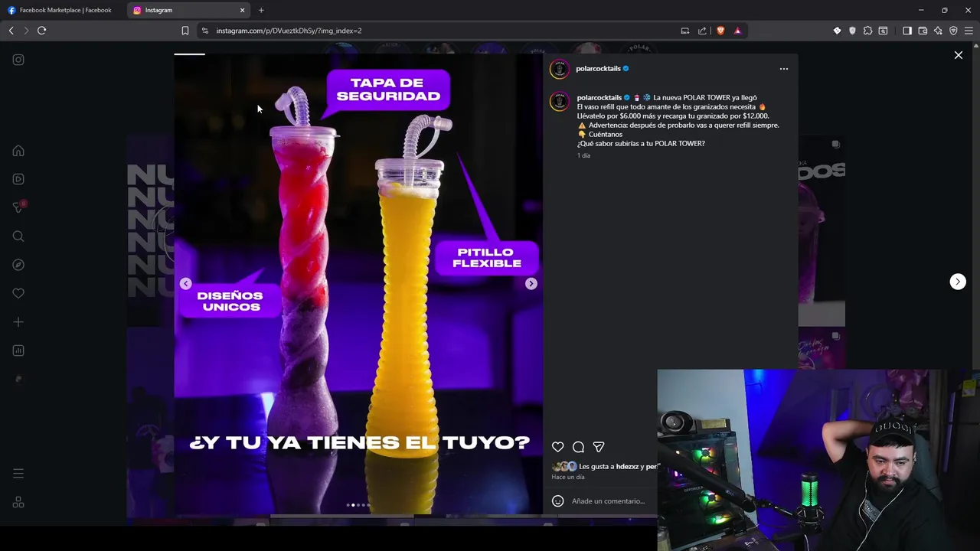Viewport: 980px width, 551px height.
Task: Open post options three-dot menu
Action: tap(783, 69)
